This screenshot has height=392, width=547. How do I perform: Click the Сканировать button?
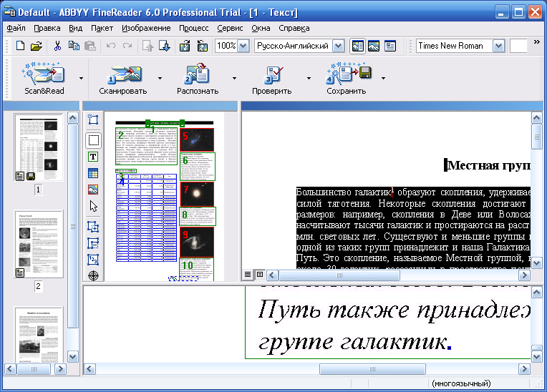tap(123, 79)
